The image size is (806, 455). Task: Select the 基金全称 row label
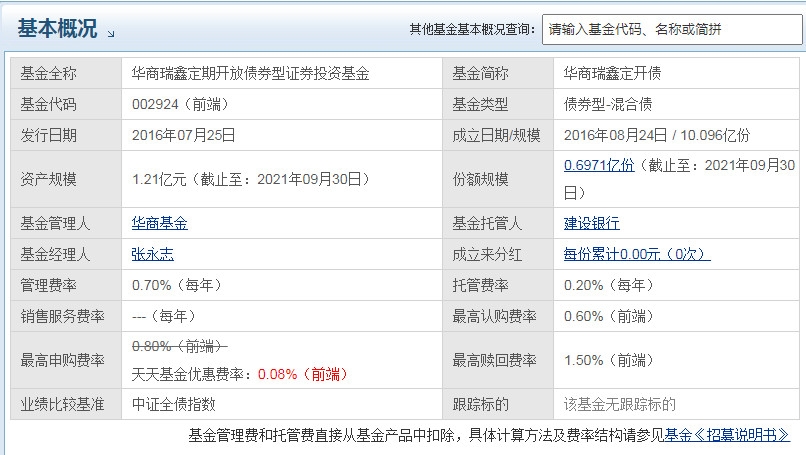click(48, 74)
